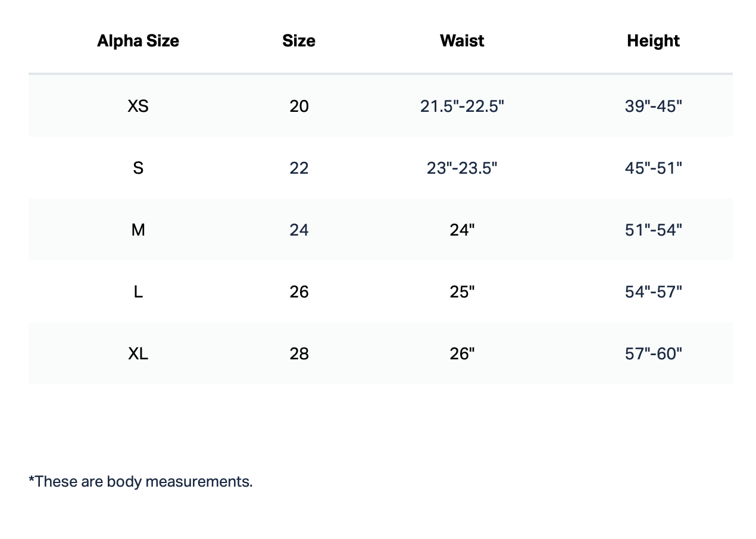The image size is (756, 539).
Task: Select the Waist column header
Action: pyautogui.click(x=462, y=40)
